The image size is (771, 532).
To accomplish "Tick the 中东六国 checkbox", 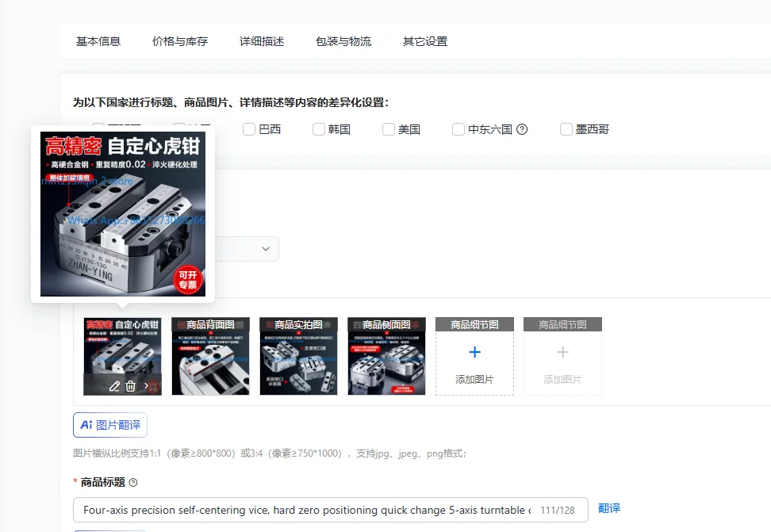I will coord(458,129).
